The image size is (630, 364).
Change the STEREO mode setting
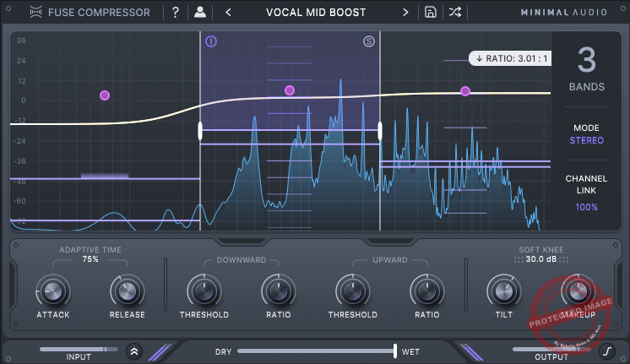pyautogui.click(x=587, y=140)
